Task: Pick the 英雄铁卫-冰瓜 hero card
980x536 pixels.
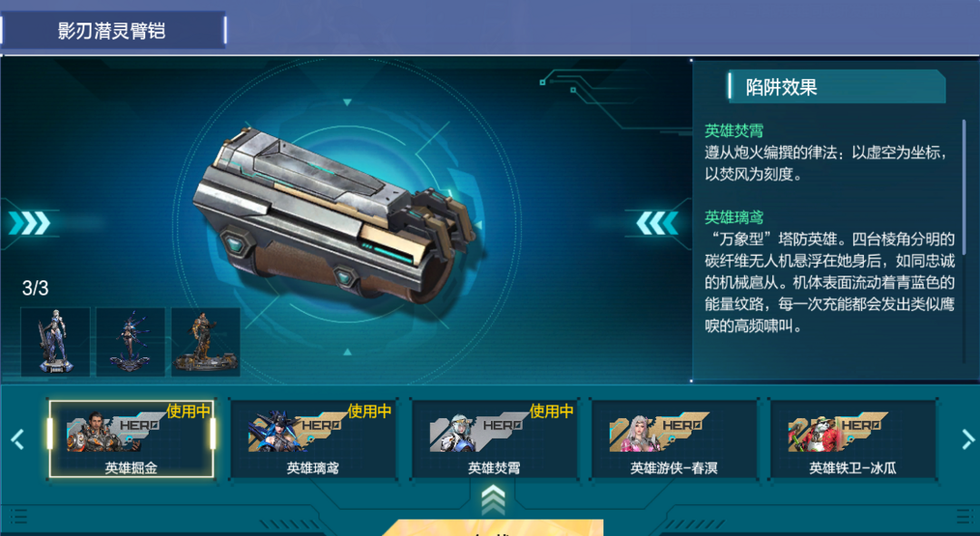Action: pos(854,439)
